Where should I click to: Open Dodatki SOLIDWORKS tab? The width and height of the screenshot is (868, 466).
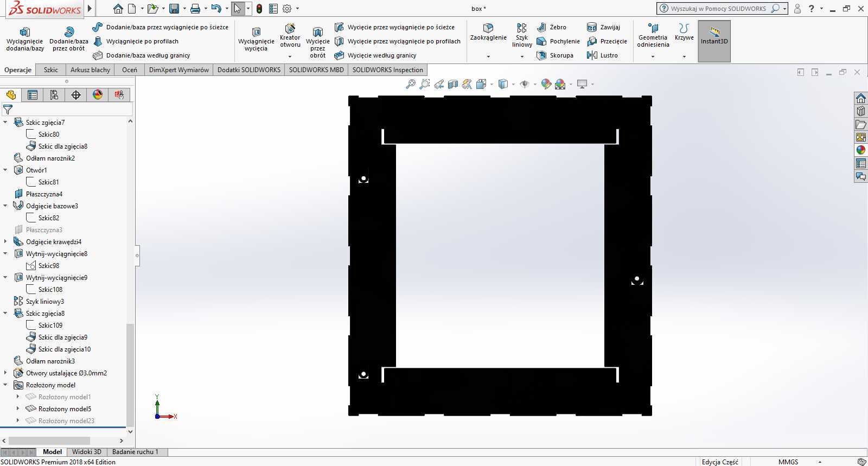pyautogui.click(x=249, y=70)
